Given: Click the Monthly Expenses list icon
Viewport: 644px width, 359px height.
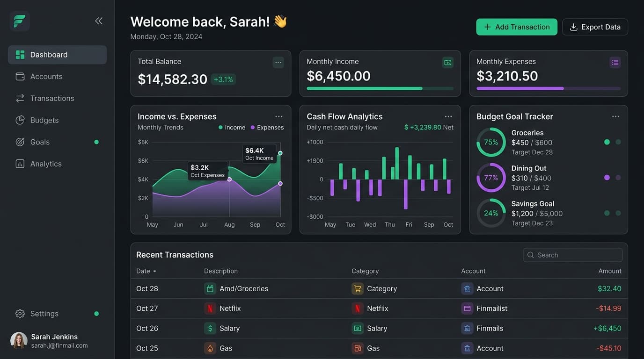Looking at the screenshot, I should click(615, 62).
